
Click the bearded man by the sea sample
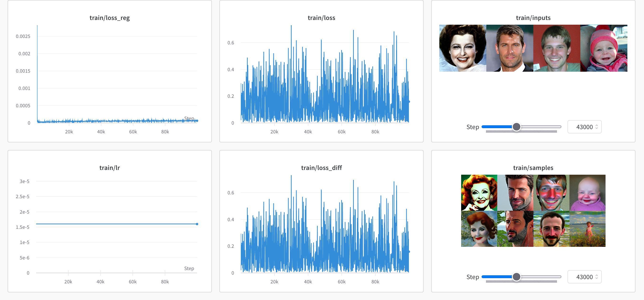(551, 229)
